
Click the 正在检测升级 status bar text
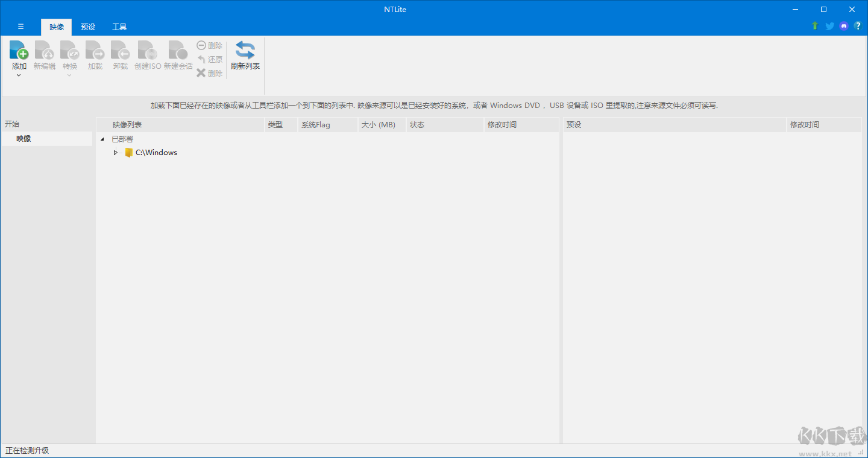pyautogui.click(x=27, y=451)
